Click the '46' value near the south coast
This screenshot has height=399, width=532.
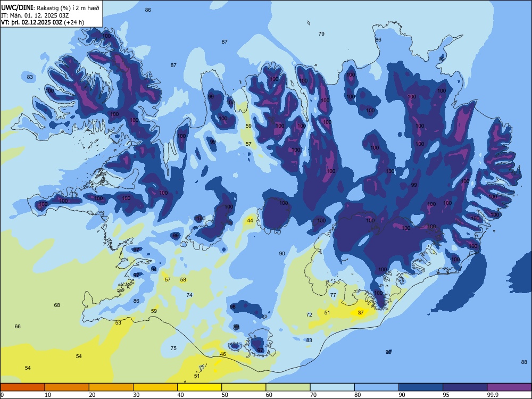(223, 354)
